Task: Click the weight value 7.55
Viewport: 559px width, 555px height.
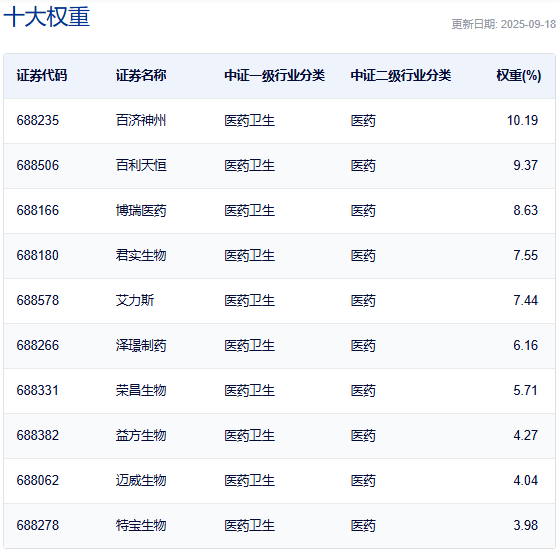Action: coord(525,256)
